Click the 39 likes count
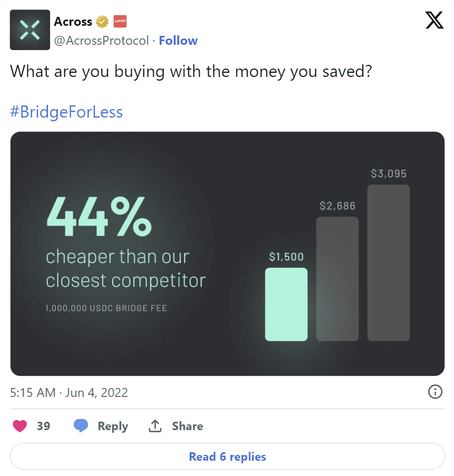This screenshot has width=454, height=476. click(x=44, y=426)
